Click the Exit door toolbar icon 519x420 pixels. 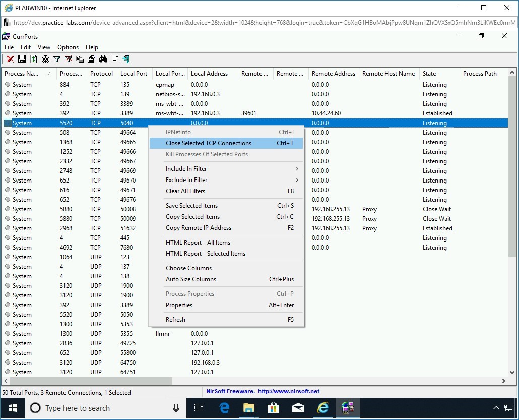coord(126,59)
